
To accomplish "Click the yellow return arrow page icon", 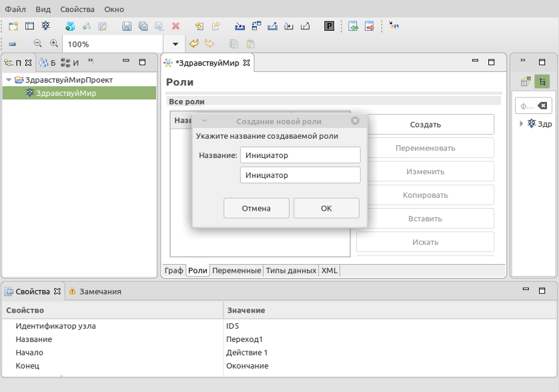I will [x=199, y=26].
